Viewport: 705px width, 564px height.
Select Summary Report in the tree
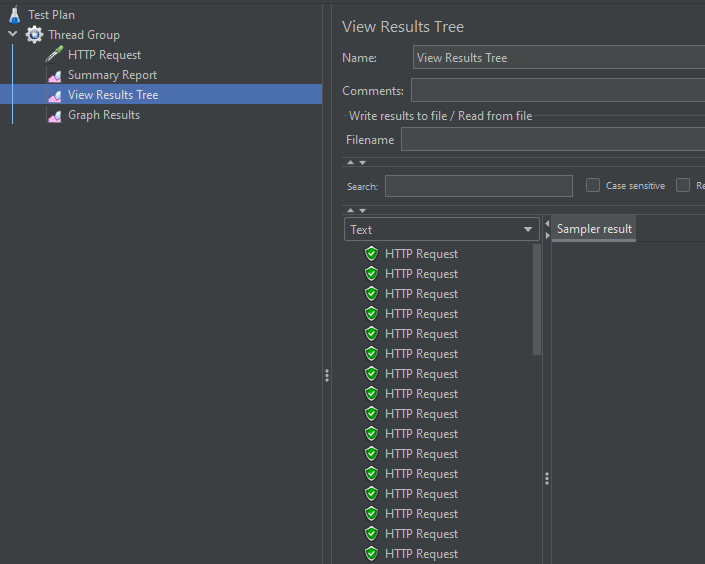[x=112, y=75]
